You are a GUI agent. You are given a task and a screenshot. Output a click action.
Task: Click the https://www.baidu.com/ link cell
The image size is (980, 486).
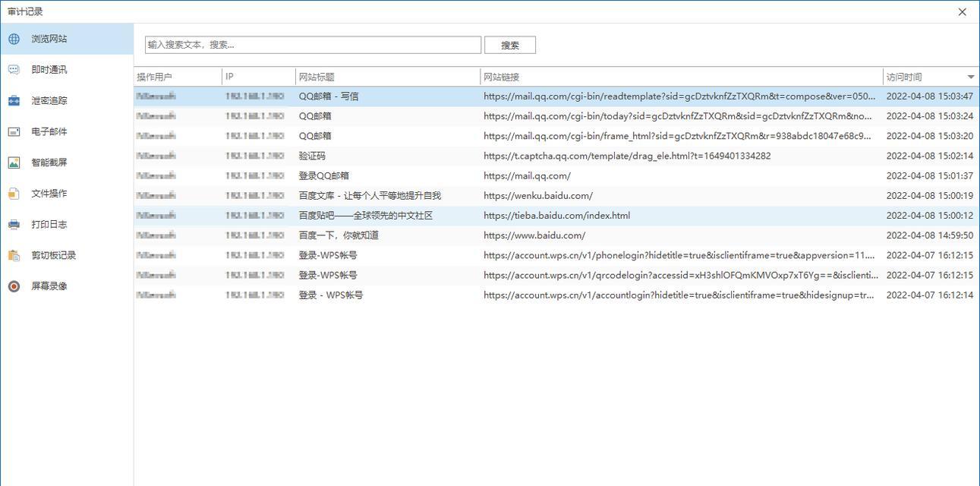tap(534, 235)
